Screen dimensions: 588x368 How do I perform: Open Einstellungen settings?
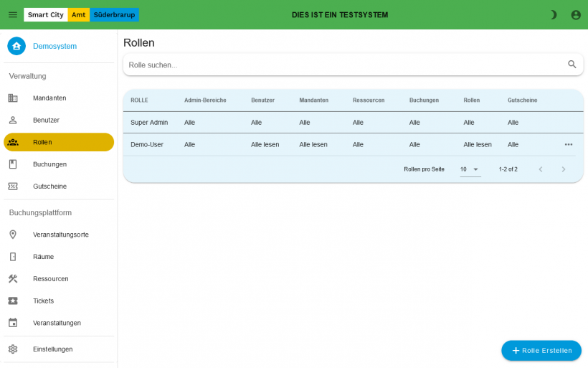(x=52, y=349)
